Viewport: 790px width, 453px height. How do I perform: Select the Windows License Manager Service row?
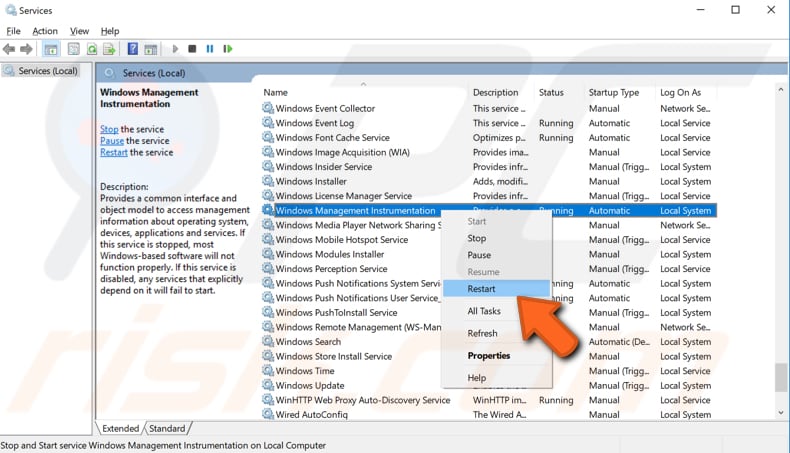pyautogui.click(x=489, y=196)
